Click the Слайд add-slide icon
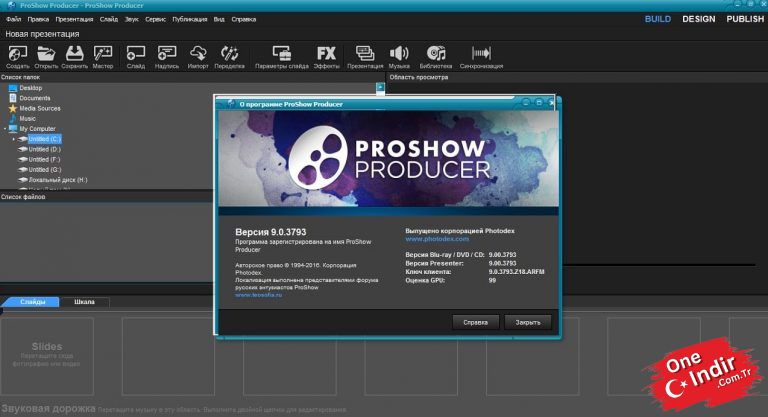The width and height of the screenshot is (768, 417). [136, 57]
